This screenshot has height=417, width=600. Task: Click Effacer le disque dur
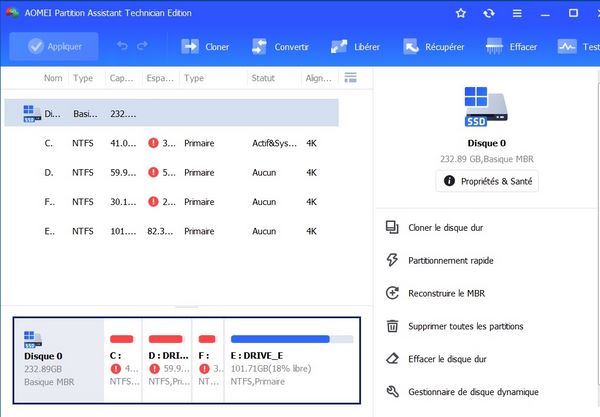(x=447, y=359)
